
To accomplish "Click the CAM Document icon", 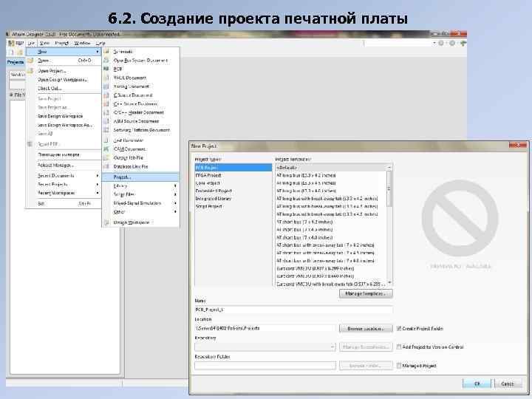I will point(106,149).
